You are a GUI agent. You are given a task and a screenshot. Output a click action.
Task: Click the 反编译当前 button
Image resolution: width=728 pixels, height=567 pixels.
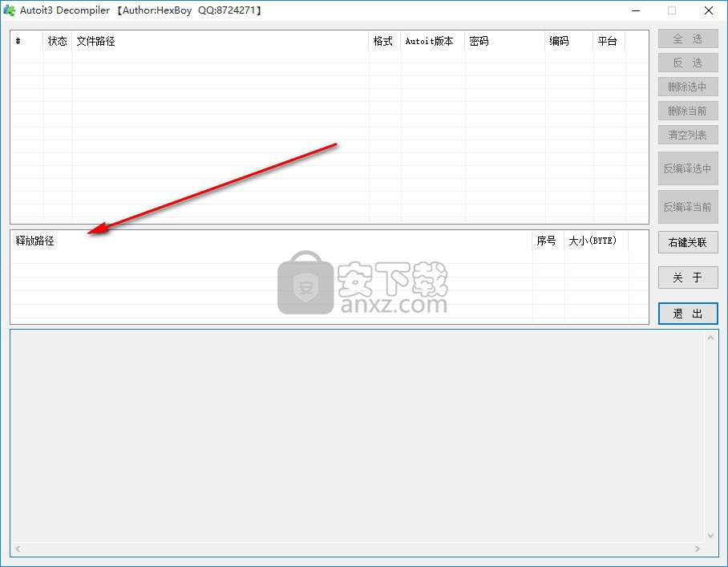[687, 207]
